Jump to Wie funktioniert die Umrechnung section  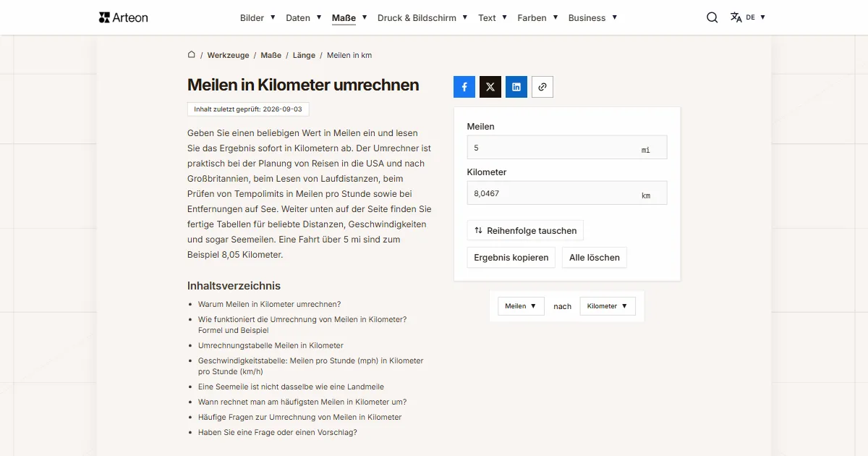point(302,324)
